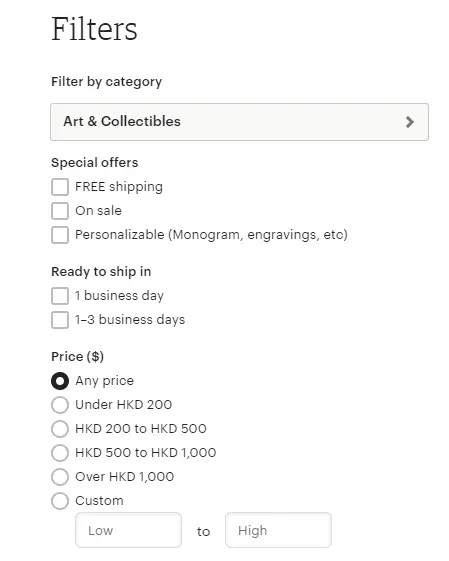Select the 1–3 business days checkbox
The height and width of the screenshot is (561, 449).
[60, 320]
